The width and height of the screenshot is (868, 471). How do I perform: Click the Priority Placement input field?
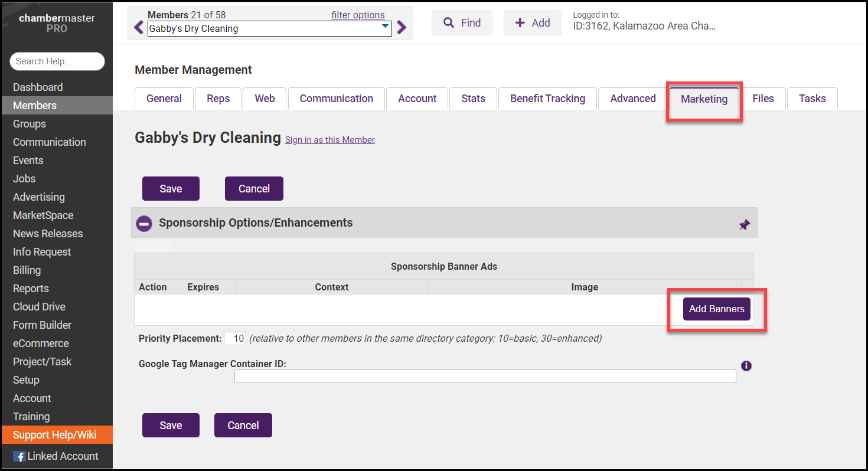click(x=235, y=339)
